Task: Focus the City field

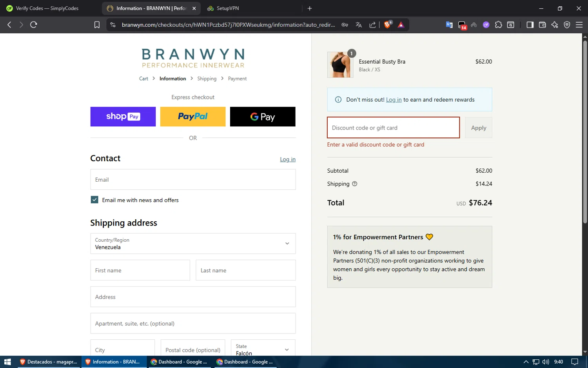Action: (123, 348)
